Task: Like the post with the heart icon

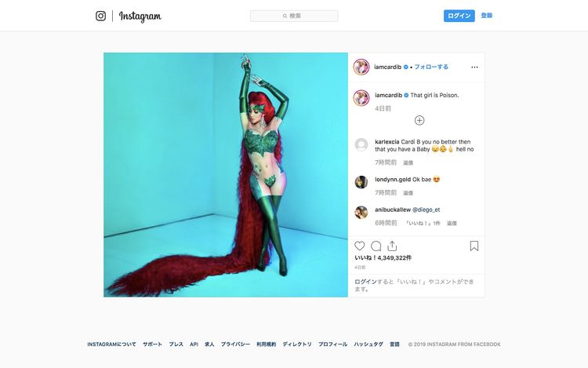Action: (x=360, y=246)
